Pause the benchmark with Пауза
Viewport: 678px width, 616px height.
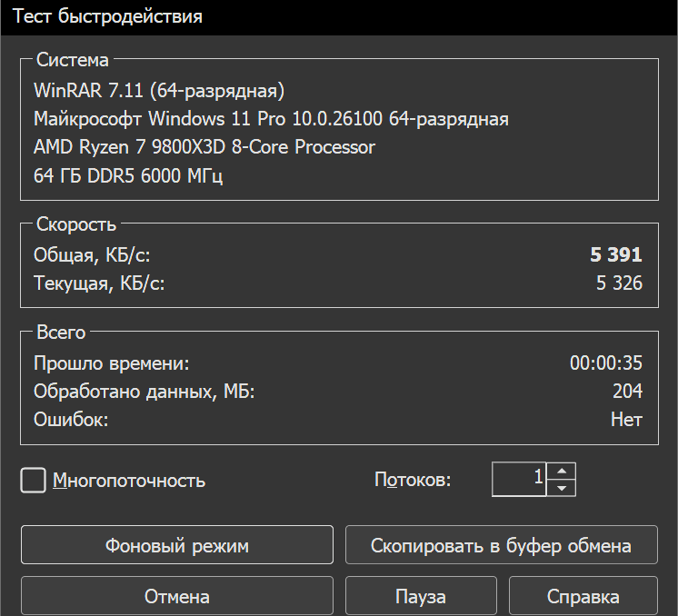421,596
